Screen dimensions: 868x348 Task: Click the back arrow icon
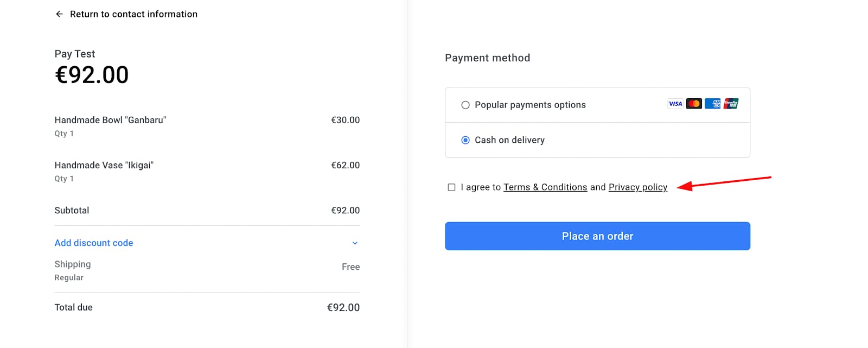pyautogui.click(x=59, y=14)
